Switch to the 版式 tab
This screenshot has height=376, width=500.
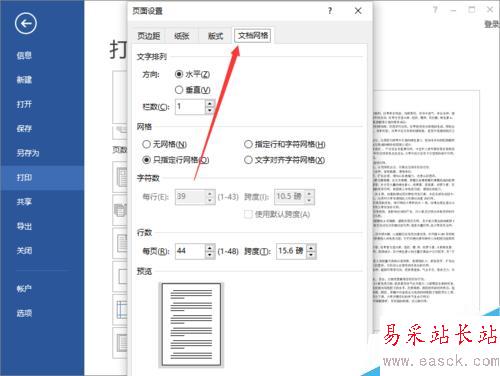[215, 36]
